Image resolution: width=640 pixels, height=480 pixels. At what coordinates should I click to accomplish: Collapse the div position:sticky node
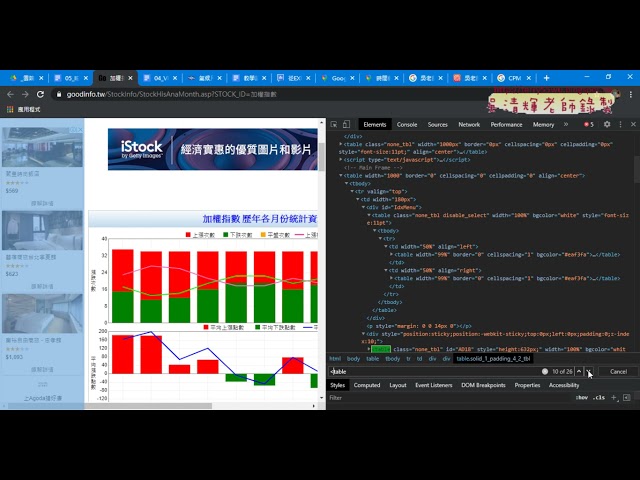pos(363,334)
